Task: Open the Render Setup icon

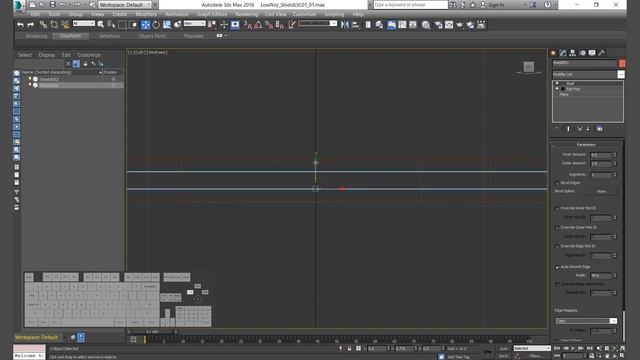Action: click(438, 25)
